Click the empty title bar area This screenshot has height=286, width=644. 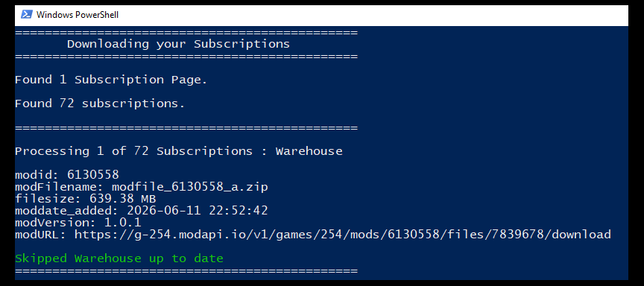pyautogui.click(x=370, y=15)
